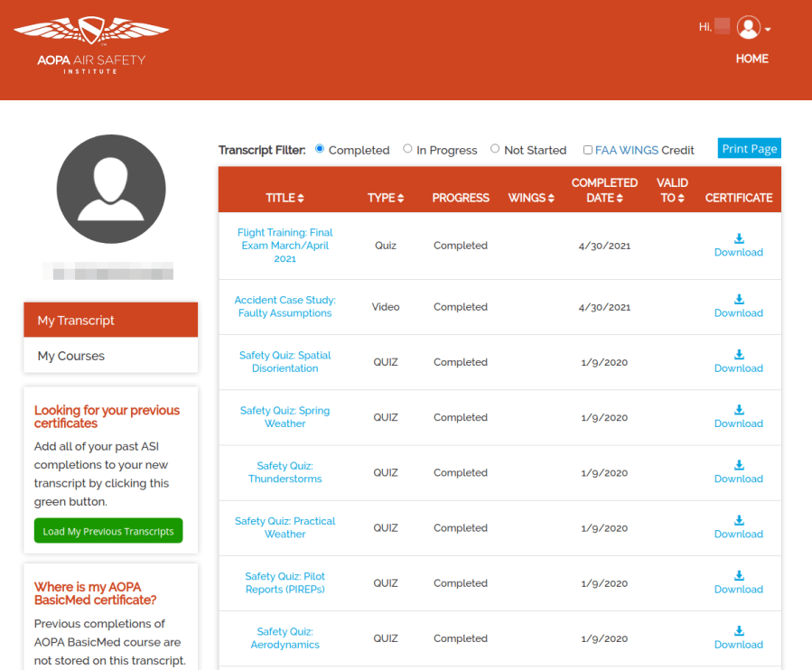
Task: Click the large profile picture placeholder
Action: pos(111,190)
